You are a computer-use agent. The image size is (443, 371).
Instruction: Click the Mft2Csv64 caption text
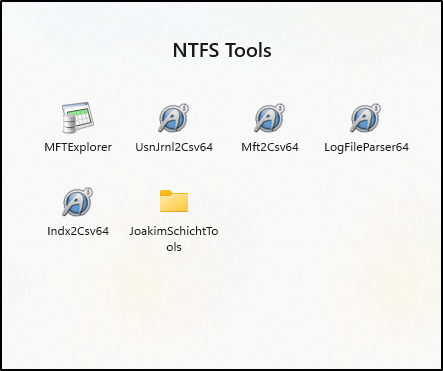coord(270,147)
